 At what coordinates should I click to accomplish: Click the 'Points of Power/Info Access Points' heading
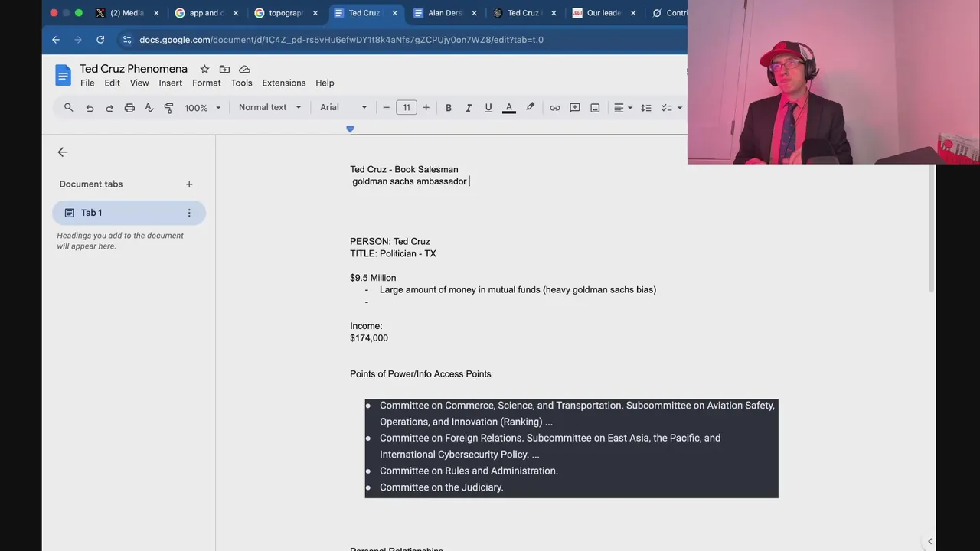coord(420,374)
